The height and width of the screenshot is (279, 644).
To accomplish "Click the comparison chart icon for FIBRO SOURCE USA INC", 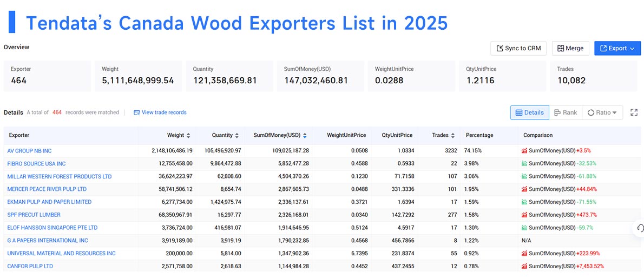I will 524,164.
